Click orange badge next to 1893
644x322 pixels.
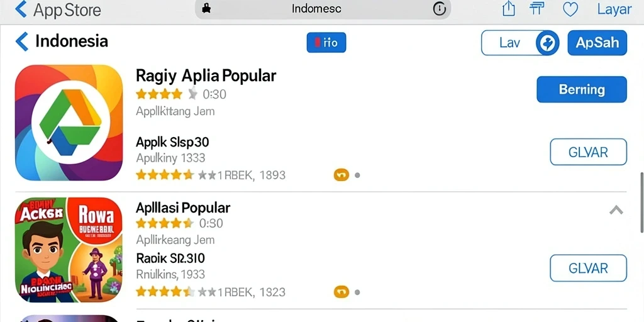tap(341, 175)
